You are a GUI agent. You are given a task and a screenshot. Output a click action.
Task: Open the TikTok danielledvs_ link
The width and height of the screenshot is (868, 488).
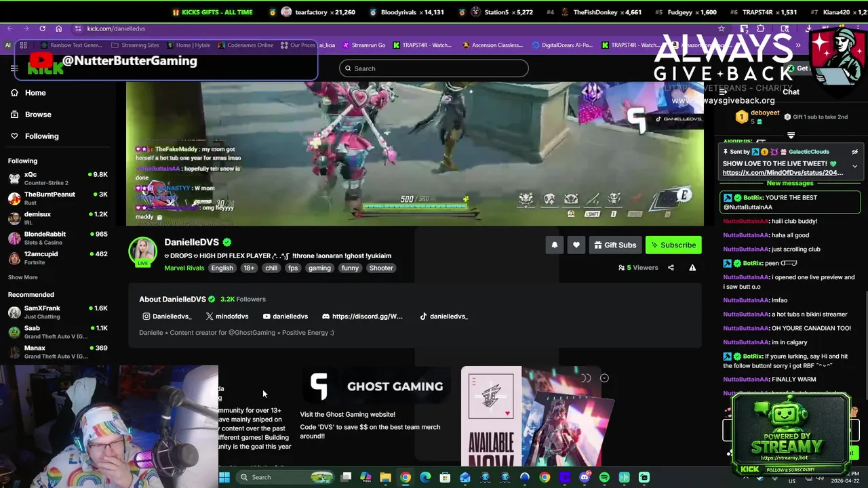point(444,317)
